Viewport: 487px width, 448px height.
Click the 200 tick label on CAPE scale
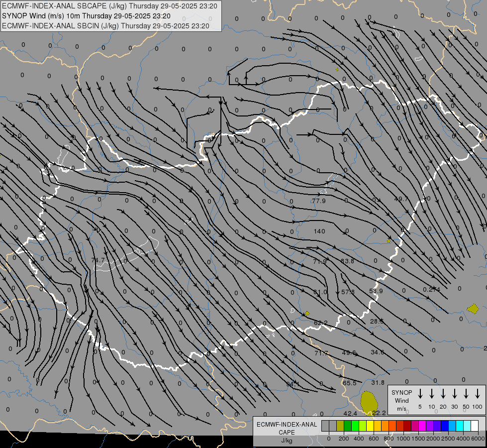(x=344, y=439)
